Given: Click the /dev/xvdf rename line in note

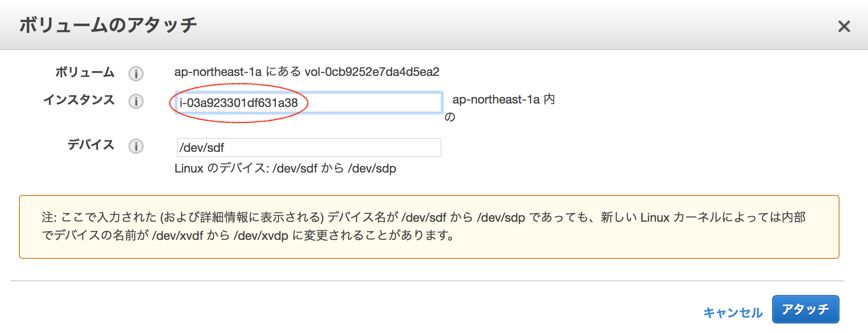Looking at the screenshot, I should tap(248, 236).
